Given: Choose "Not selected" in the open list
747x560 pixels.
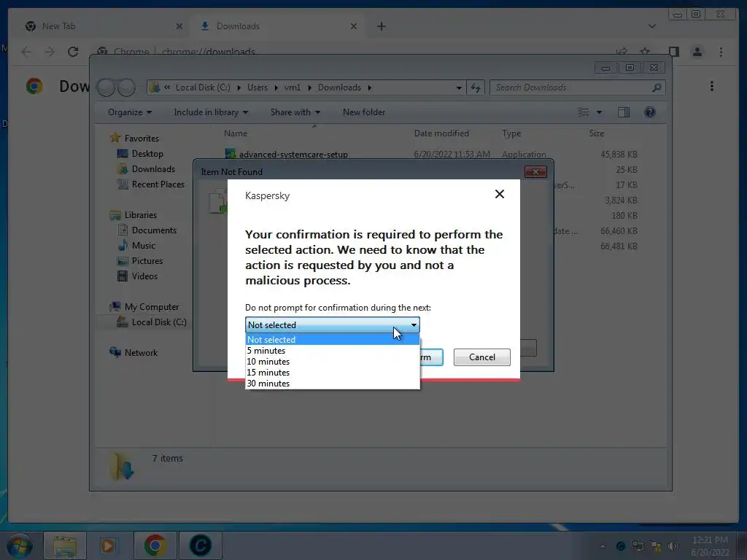Looking at the screenshot, I should [332, 340].
